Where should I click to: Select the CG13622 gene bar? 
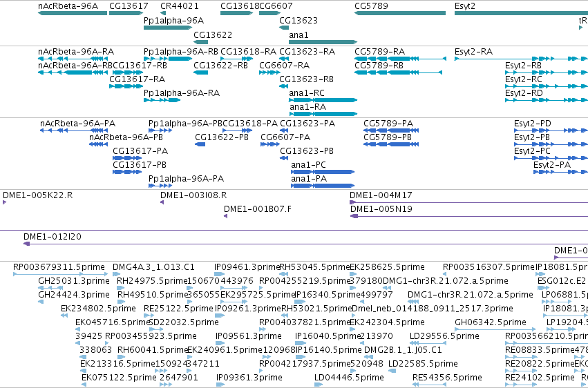point(200,42)
